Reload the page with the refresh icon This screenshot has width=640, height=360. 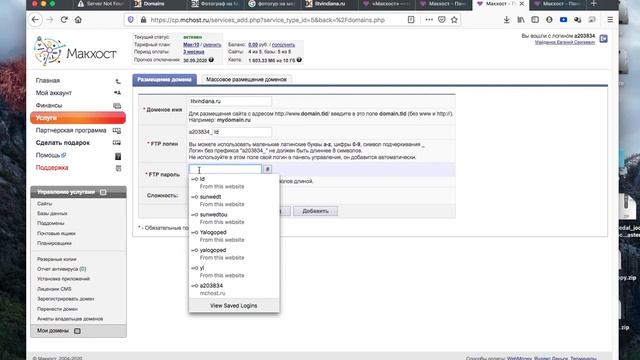(x=64, y=20)
